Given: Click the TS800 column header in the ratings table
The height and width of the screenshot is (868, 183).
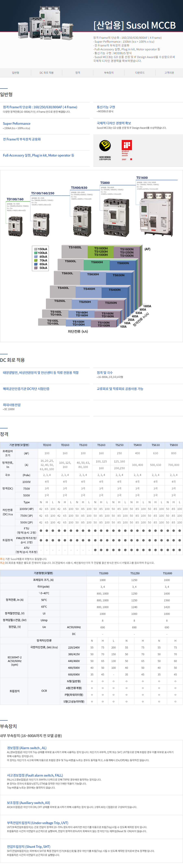Looking at the screenshot, I should point(174,445).
